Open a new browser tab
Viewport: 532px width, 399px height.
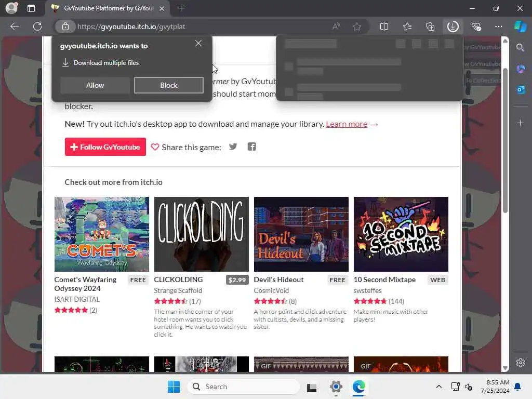point(181,8)
